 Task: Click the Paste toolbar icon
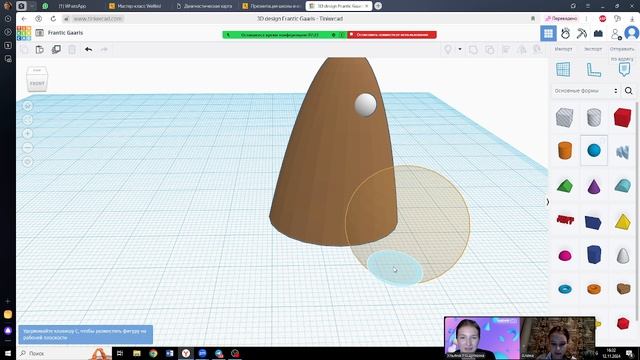coord(40,49)
